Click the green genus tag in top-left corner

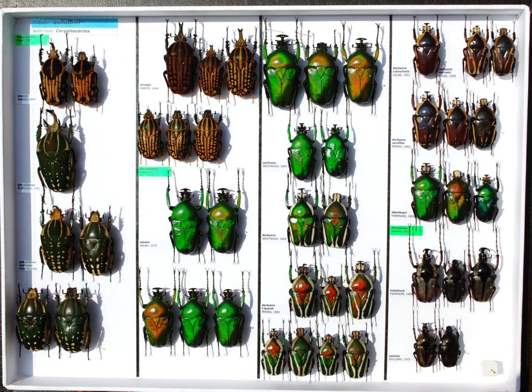tap(31, 39)
